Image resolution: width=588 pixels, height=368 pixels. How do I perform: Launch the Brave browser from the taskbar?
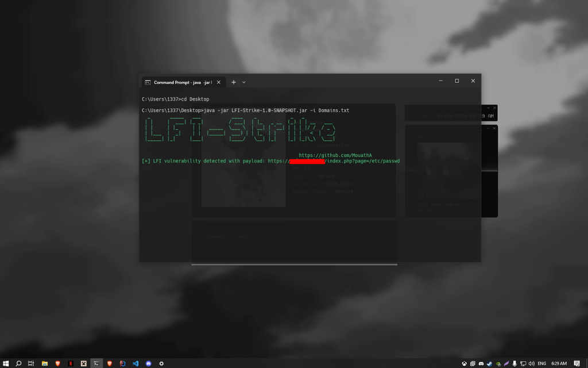click(x=56, y=363)
